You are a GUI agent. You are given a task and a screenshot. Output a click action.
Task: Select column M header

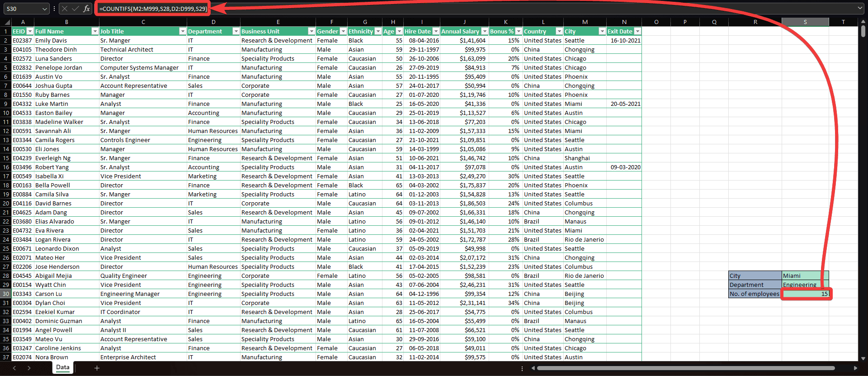click(x=585, y=22)
